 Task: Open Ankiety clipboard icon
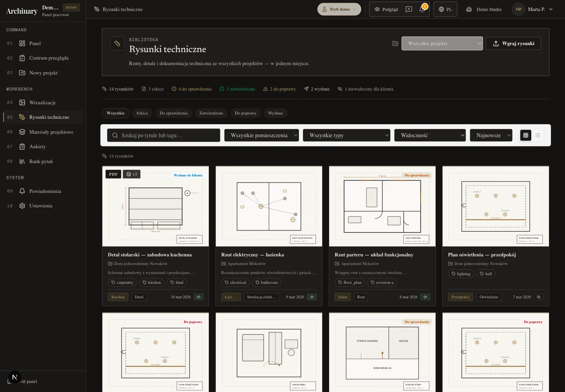click(x=22, y=147)
